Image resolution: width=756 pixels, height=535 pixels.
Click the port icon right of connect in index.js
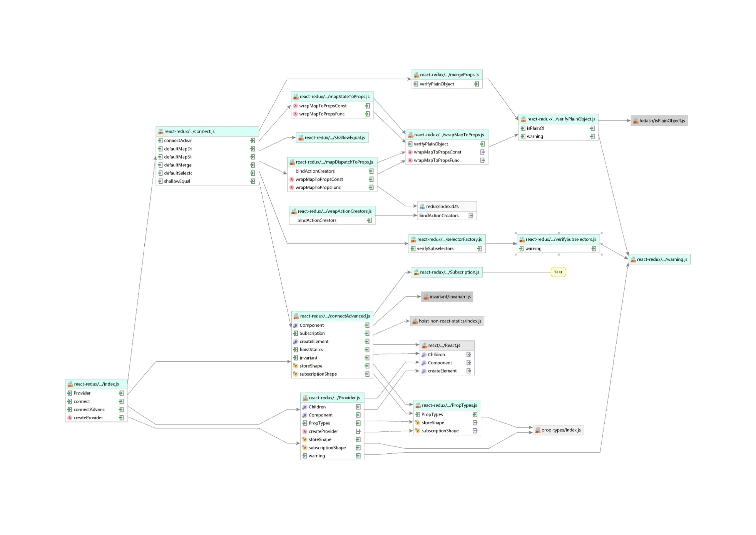[121, 402]
